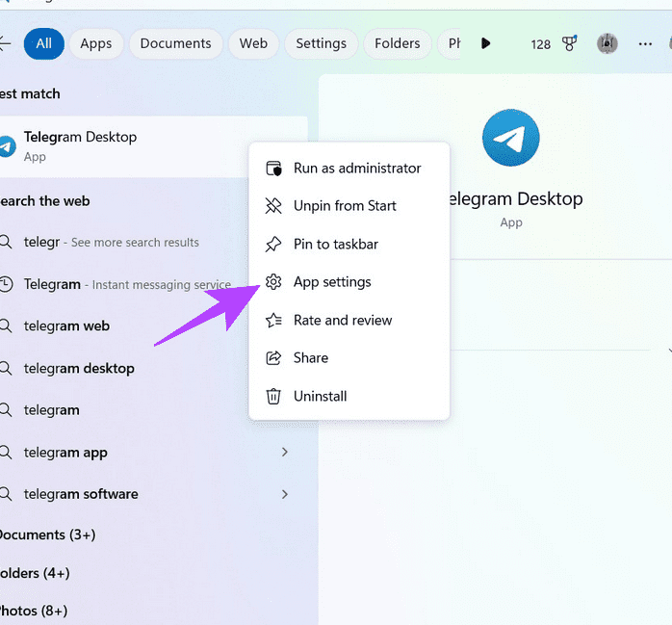Select the telegram app suggestion text

pos(65,453)
